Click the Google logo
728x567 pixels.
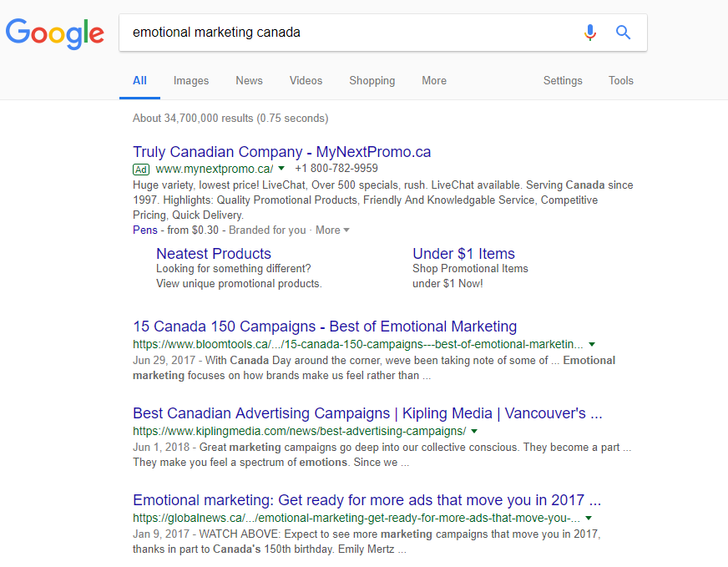coord(55,33)
